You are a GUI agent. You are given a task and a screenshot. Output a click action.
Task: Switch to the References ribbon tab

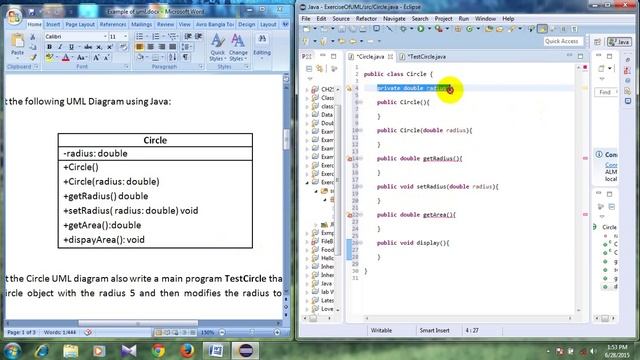(113, 24)
